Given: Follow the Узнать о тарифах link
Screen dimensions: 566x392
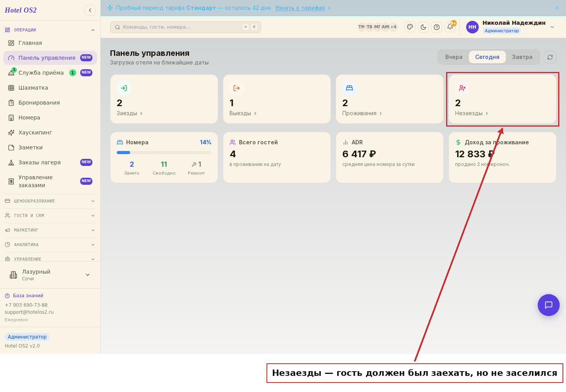Looking at the screenshot, I should [x=300, y=8].
